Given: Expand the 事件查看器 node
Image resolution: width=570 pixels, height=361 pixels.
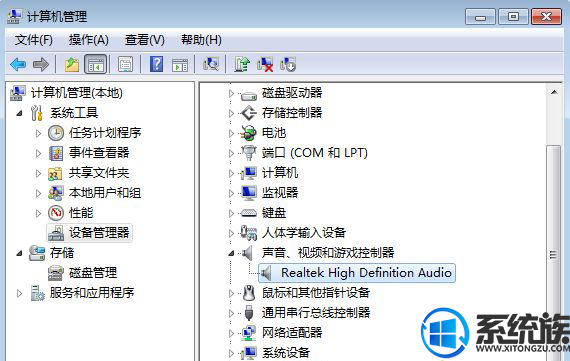Looking at the screenshot, I should 39,153.
